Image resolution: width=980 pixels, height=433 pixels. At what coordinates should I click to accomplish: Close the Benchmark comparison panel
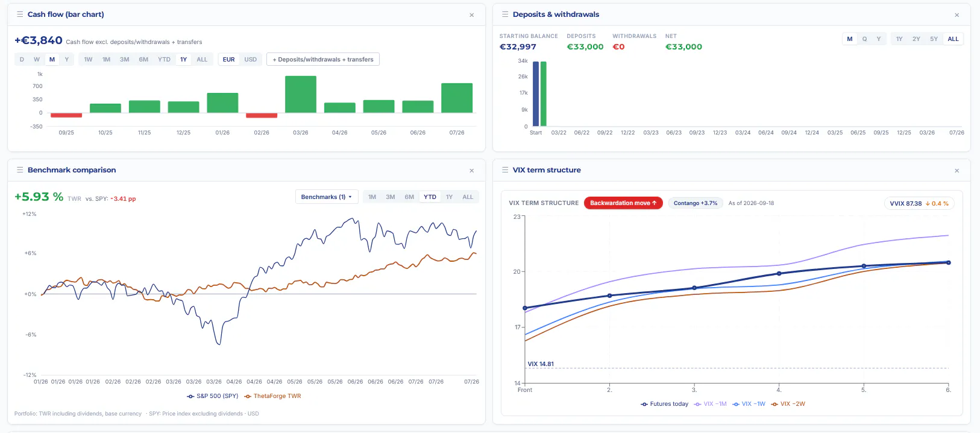471,171
